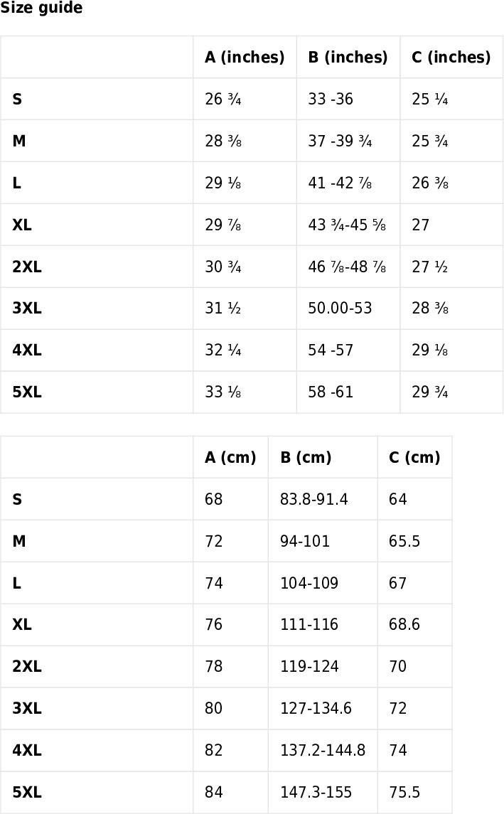Image resolution: width=504 pixels, height=814 pixels.
Task: Click the 83.8-91.4 cell for size S
Action: coord(314,499)
